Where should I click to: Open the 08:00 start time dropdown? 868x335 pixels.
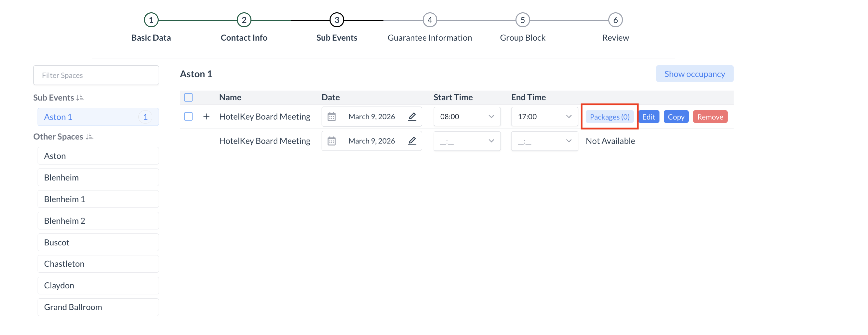467,117
